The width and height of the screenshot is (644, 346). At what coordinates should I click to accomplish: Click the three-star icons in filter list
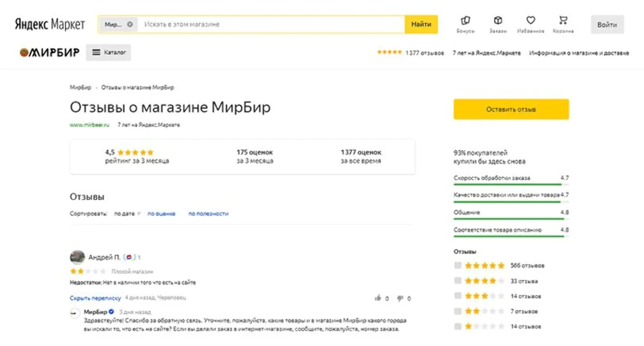point(485,296)
